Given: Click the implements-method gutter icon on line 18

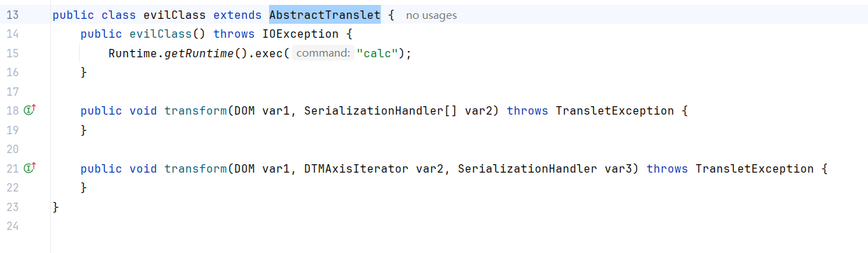Looking at the screenshot, I should coord(29,110).
